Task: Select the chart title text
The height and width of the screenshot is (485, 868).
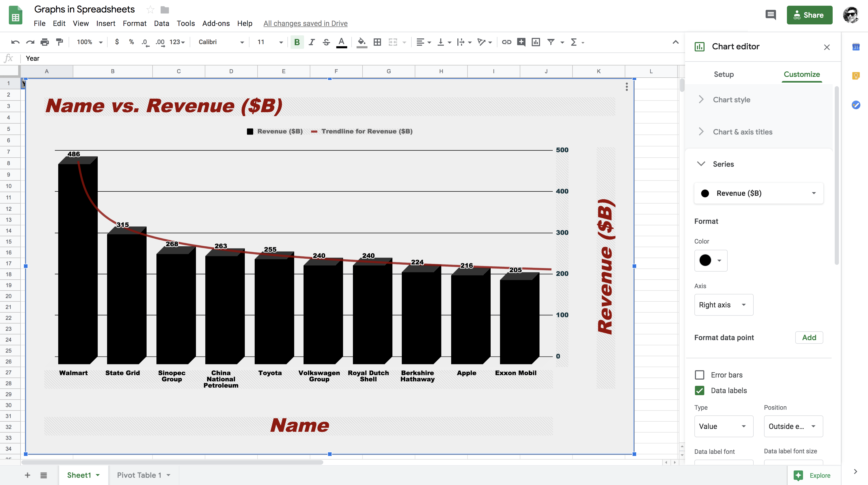Action: (x=164, y=106)
